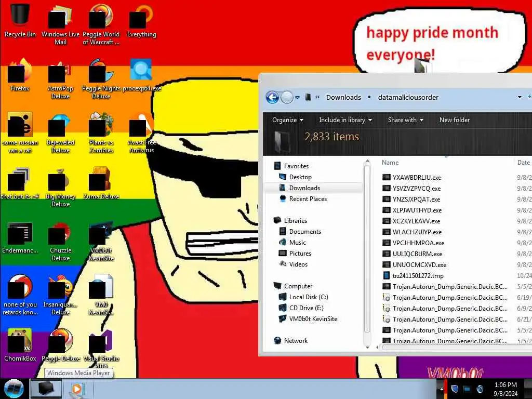Viewport: 532px width, 399px height.
Task: Select Bejeweled Deluxe desktop icon
Action: point(60,133)
